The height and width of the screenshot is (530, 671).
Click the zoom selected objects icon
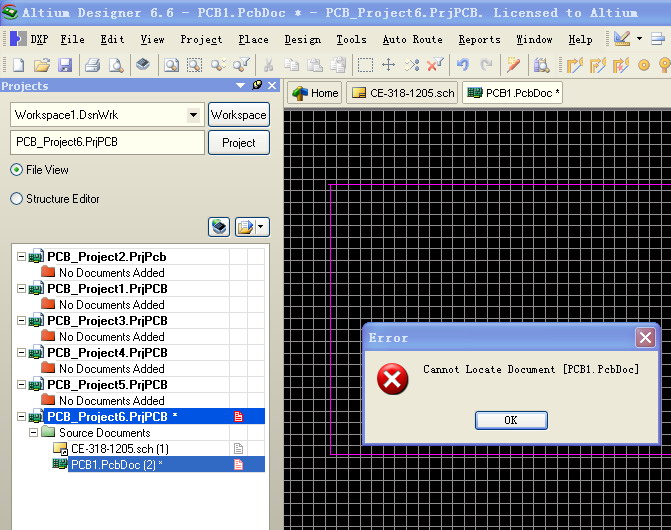(218, 65)
